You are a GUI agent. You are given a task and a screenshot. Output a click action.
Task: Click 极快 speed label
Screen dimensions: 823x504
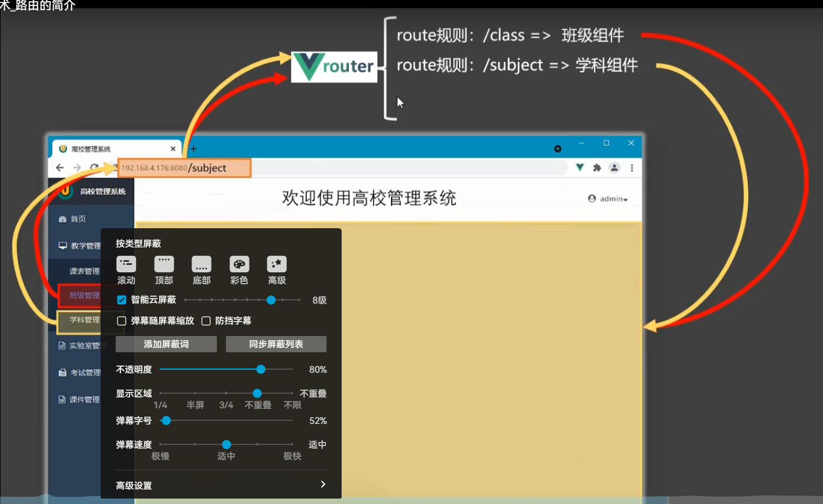(292, 456)
